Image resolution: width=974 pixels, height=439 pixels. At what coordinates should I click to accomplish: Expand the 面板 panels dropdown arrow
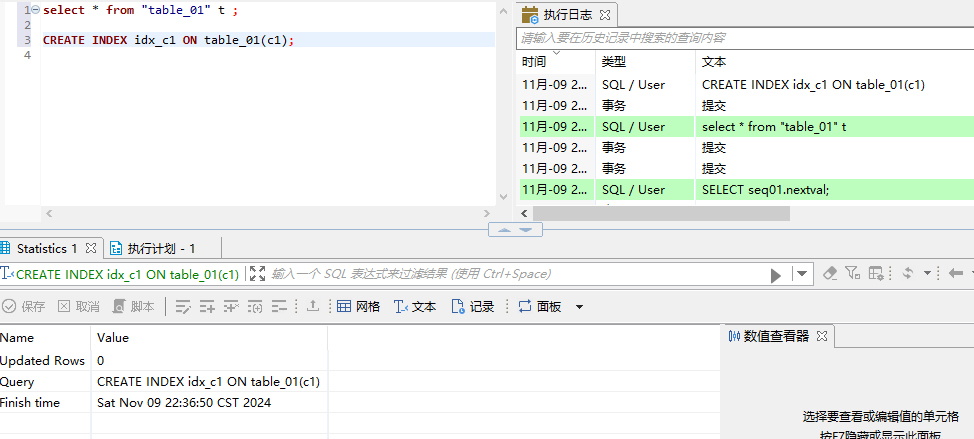(578, 307)
